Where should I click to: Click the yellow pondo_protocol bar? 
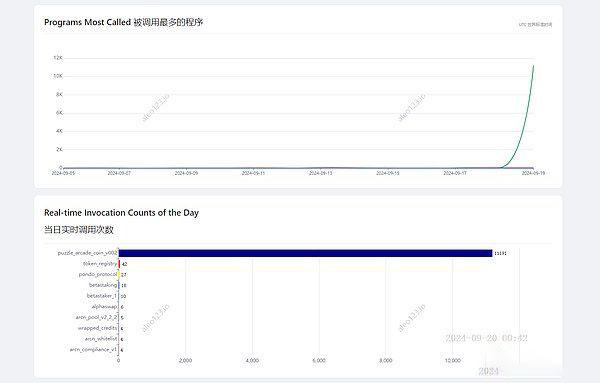(119, 274)
